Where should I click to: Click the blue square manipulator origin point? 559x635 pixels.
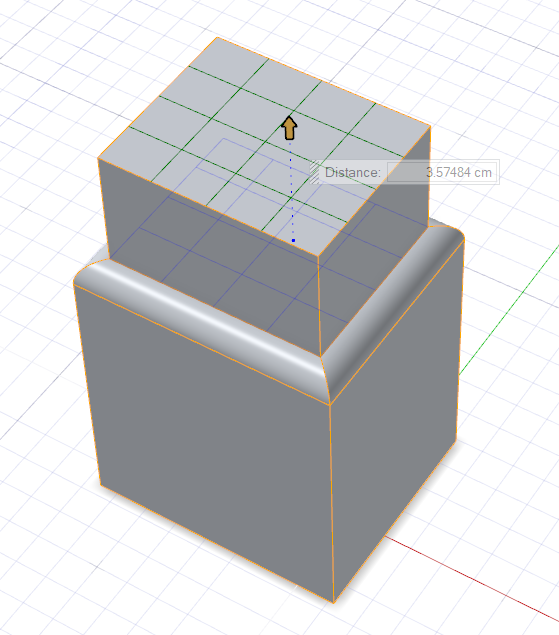(293, 241)
